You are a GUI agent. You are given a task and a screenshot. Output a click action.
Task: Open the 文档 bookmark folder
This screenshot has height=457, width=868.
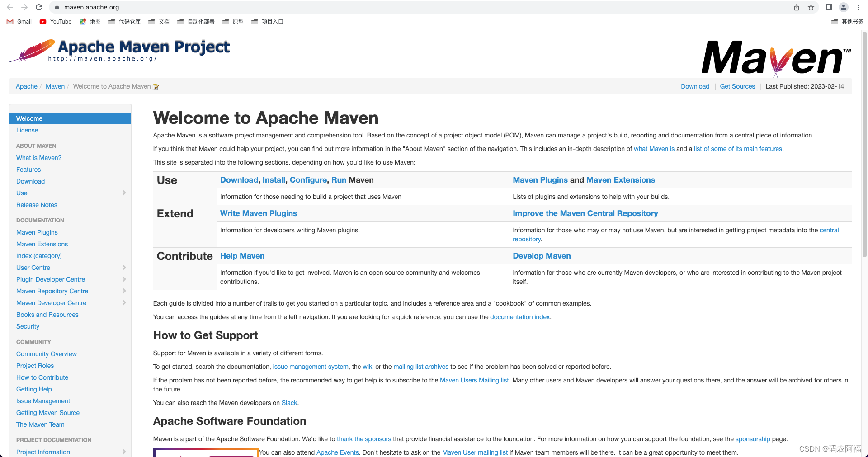click(x=159, y=22)
